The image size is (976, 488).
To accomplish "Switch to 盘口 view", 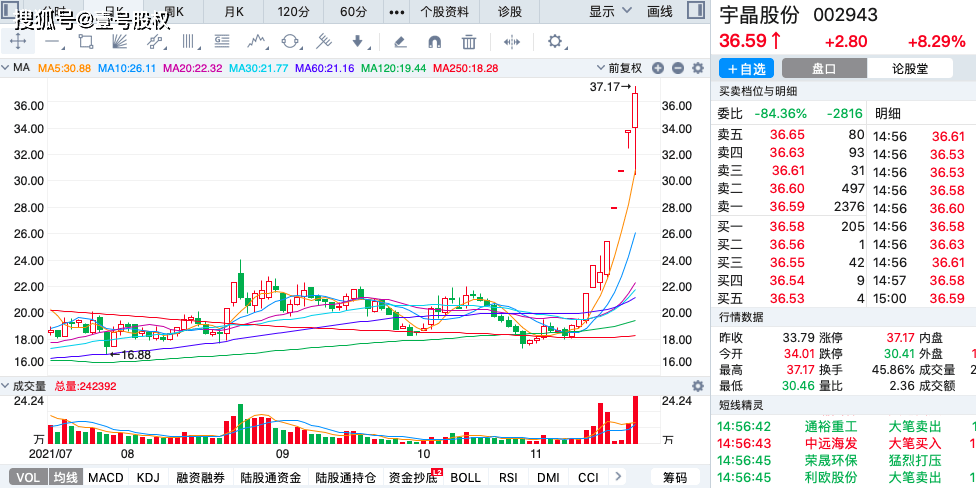I will tap(823, 68).
